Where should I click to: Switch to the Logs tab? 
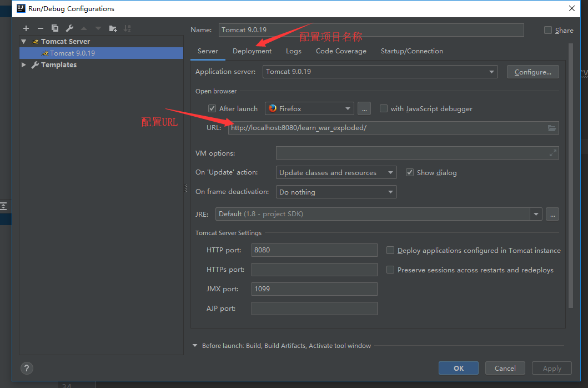tap(294, 51)
